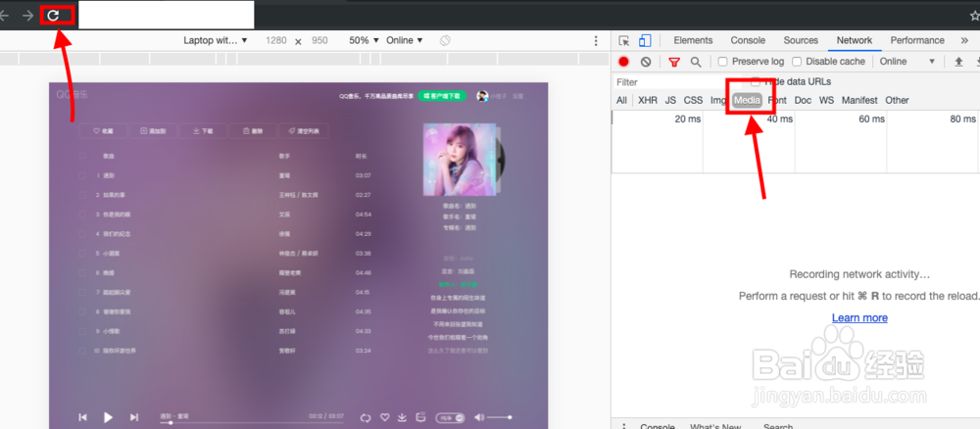980x429 pixels.
Task: Mute with the volume speaker icon
Action: click(479, 417)
